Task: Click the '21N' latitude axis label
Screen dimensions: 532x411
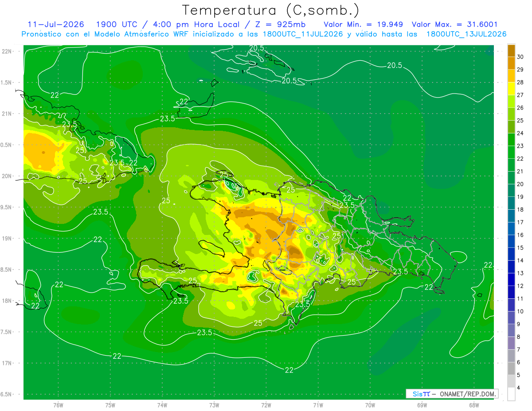Action: 7,114
